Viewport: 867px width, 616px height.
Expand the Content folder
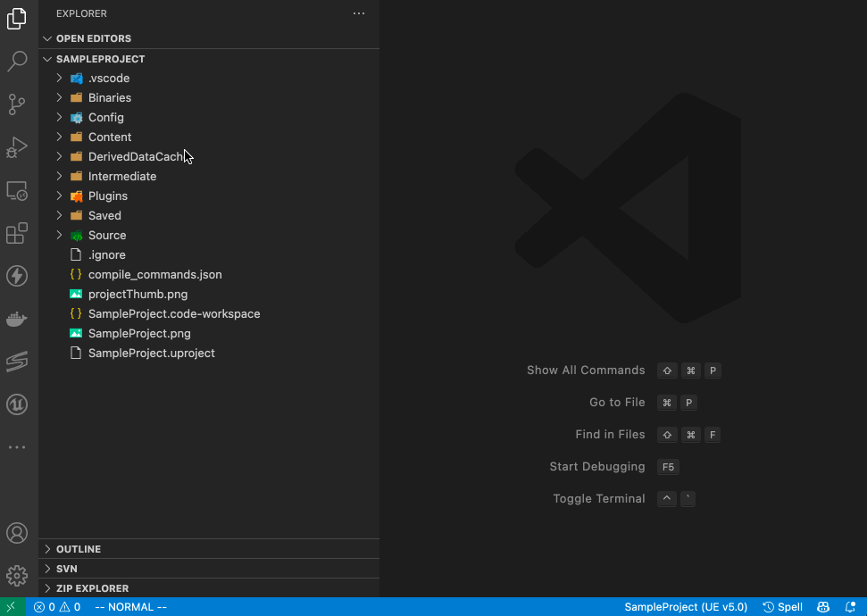point(209,137)
